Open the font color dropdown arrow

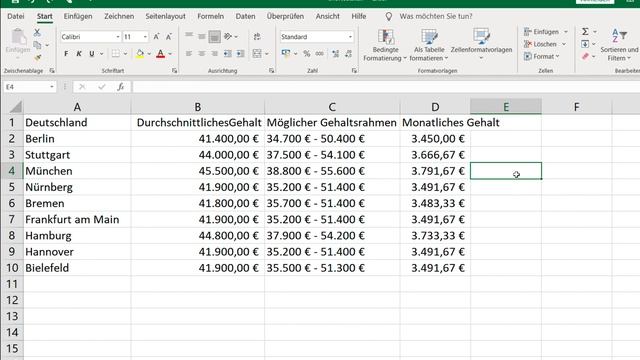pyautogui.click(x=170, y=53)
